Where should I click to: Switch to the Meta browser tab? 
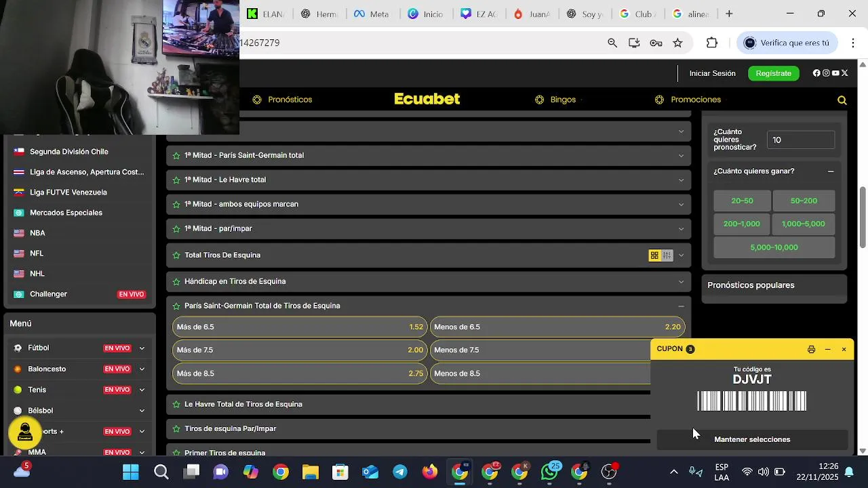(x=371, y=14)
